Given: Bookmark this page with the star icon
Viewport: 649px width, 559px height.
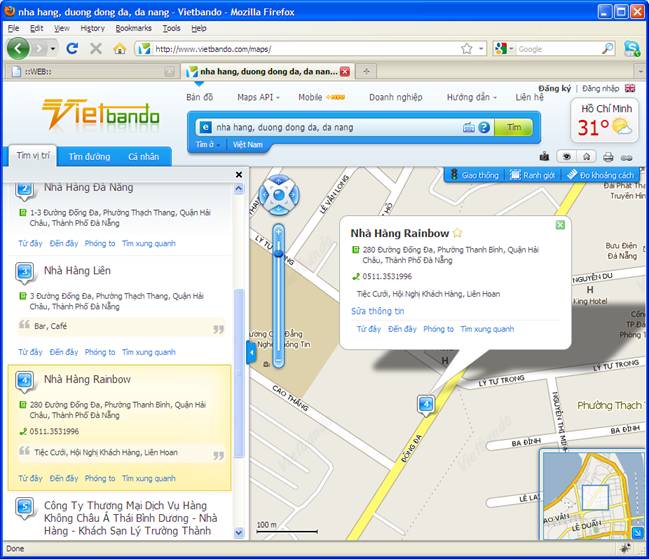Looking at the screenshot, I should [x=466, y=49].
